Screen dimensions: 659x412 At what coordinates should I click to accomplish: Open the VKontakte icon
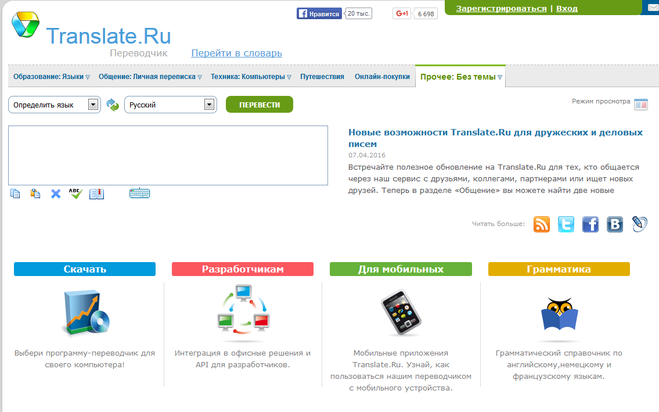615,224
